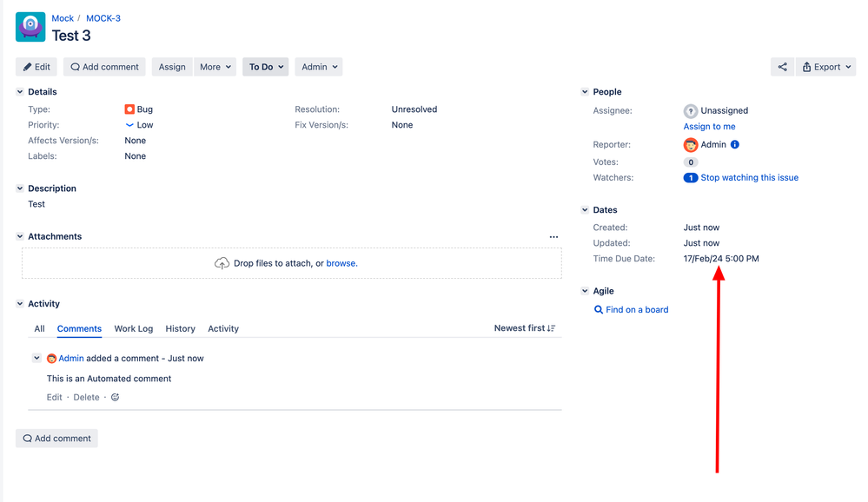Click the Assign to me link
This screenshot has height=502, width=868.
(x=709, y=126)
